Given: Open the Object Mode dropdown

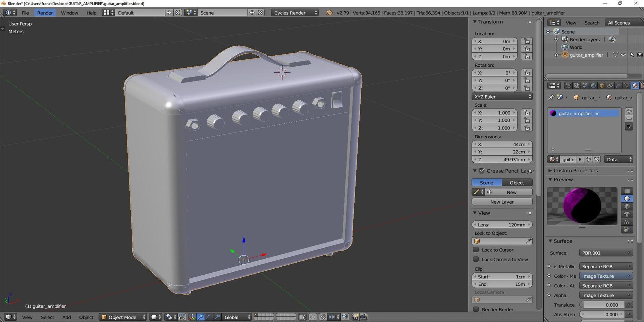Looking at the screenshot, I should pyautogui.click(x=123, y=317).
